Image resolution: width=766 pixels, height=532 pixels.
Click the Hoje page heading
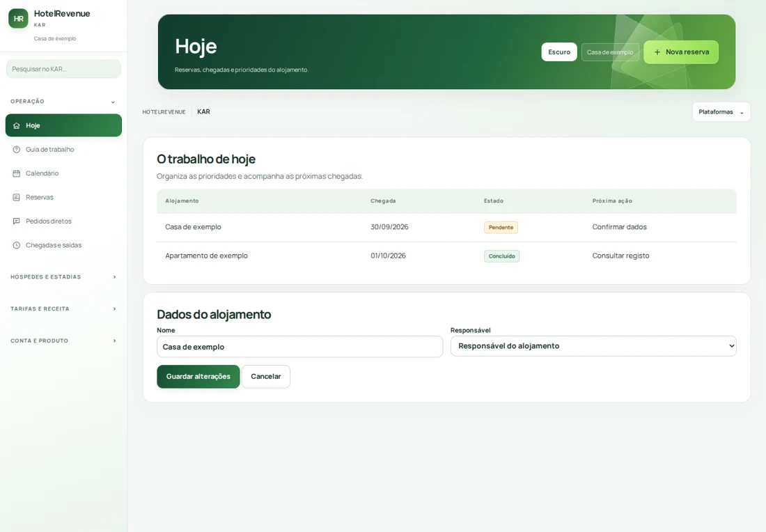pos(196,47)
